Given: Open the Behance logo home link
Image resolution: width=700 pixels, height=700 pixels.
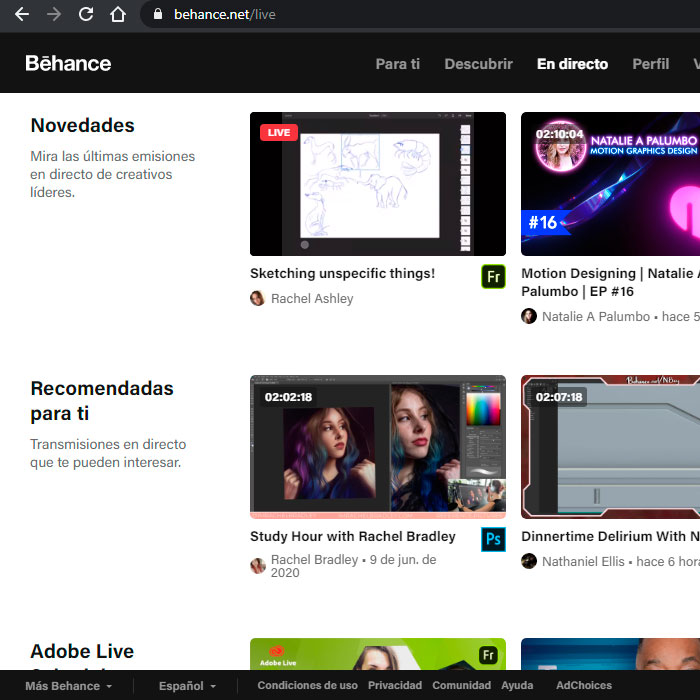Looking at the screenshot, I should point(68,63).
